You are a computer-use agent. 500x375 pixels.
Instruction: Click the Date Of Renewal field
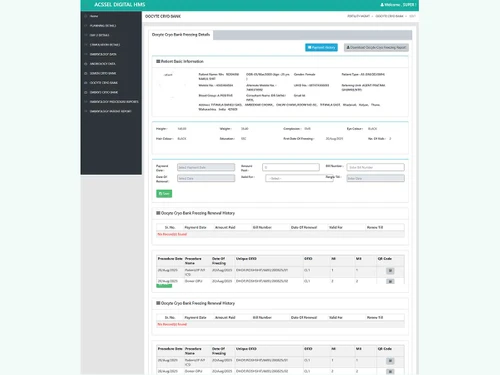click(x=206, y=178)
